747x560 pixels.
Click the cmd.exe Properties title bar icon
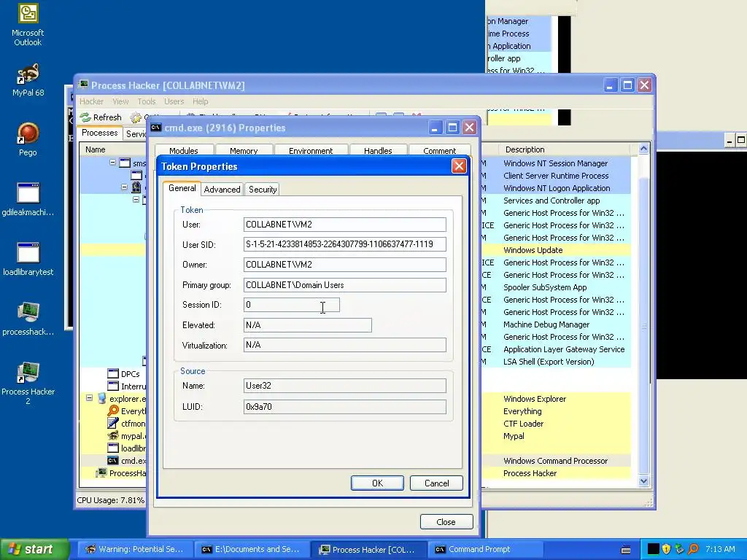click(x=156, y=127)
